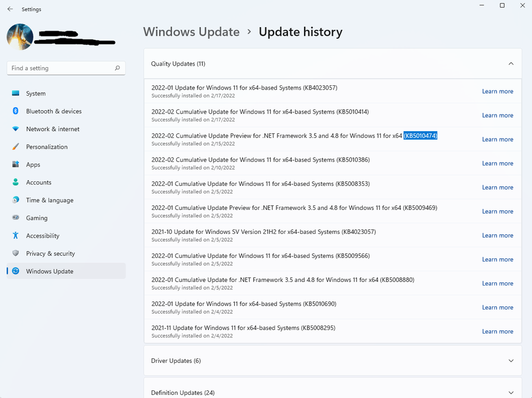Click the 2022-01 Cumulative Update KB5008353 title

click(x=260, y=184)
